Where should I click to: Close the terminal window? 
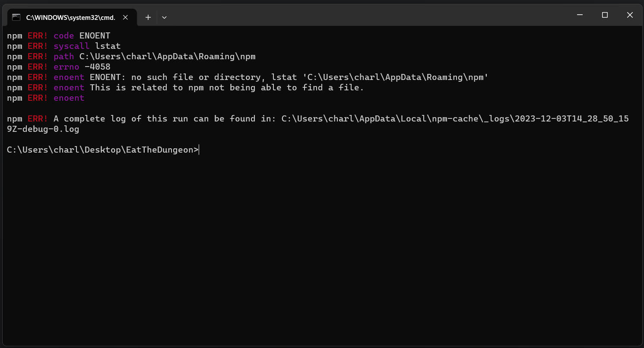[630, 15]
